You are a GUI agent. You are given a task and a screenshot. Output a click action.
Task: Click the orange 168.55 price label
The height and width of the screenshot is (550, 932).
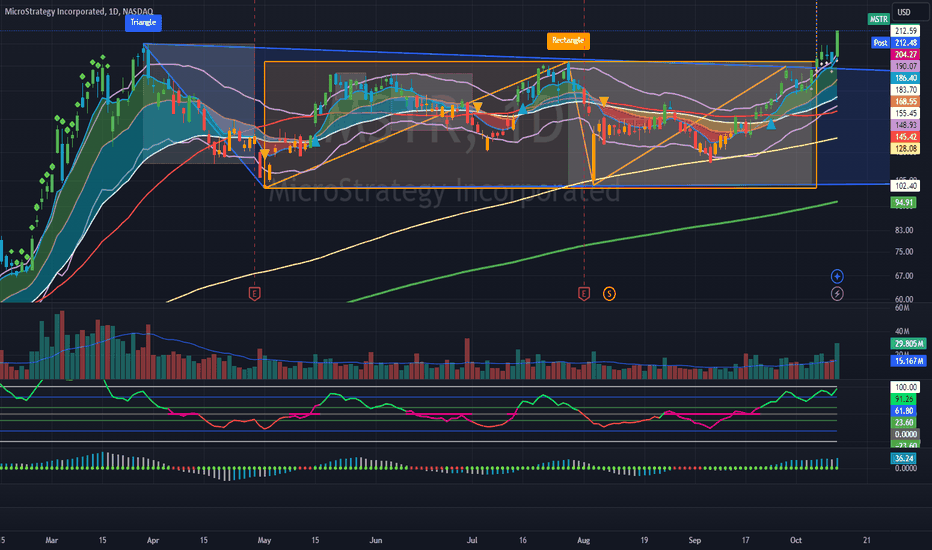905,102
